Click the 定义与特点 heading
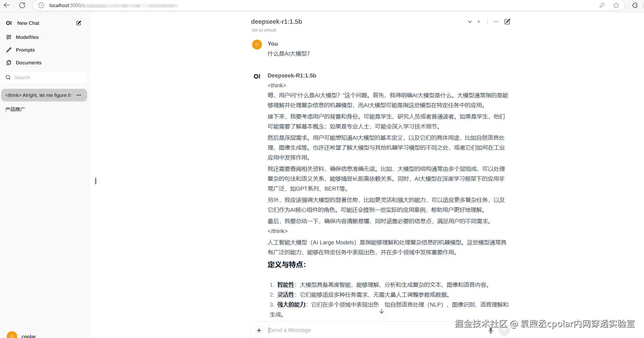 (287, 265)
